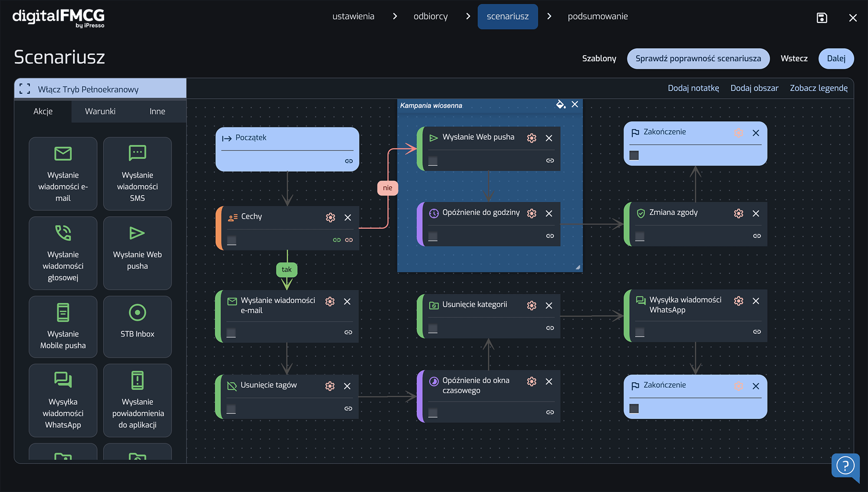Go to the podsumowanie step
This screenshot has width=868, height=492.
pos(597,16)
